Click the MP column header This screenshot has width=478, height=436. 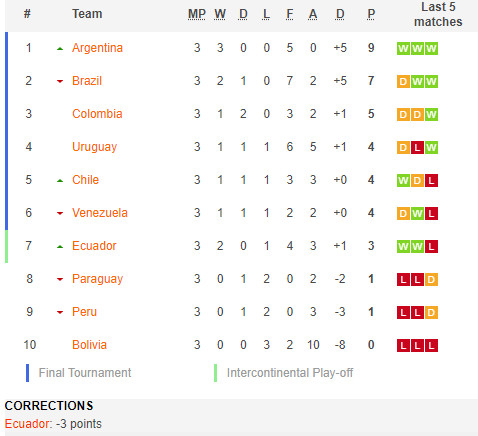(x=197, y=14)
